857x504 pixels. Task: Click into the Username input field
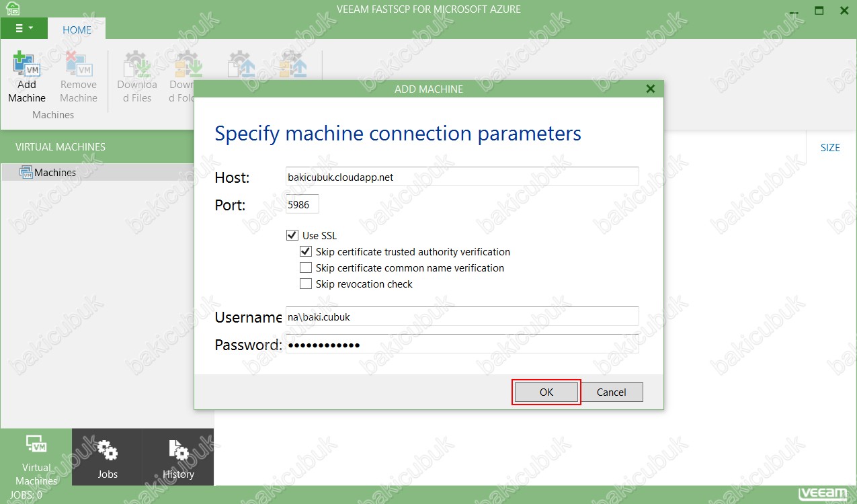click(462, 317)
